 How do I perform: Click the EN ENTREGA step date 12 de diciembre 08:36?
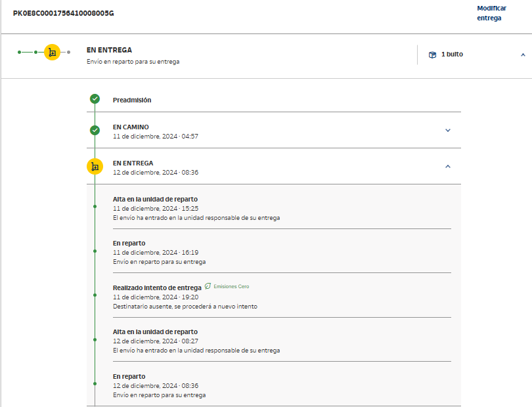point(156,172)
